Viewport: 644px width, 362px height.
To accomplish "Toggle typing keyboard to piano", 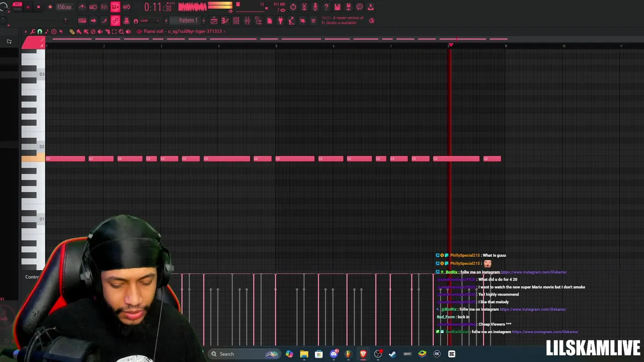I will click(x=82, y=21).
